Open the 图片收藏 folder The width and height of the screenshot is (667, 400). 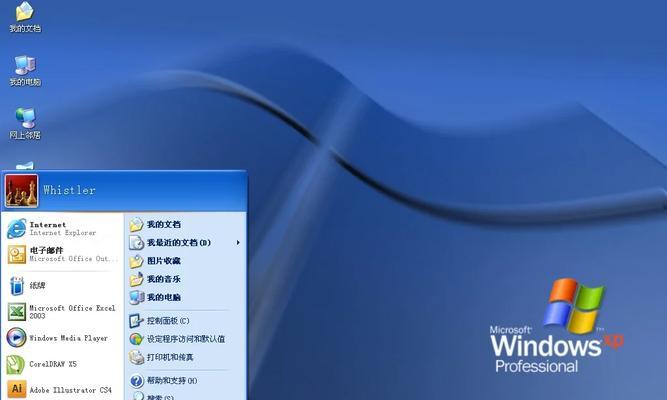[x=185, y=261]
